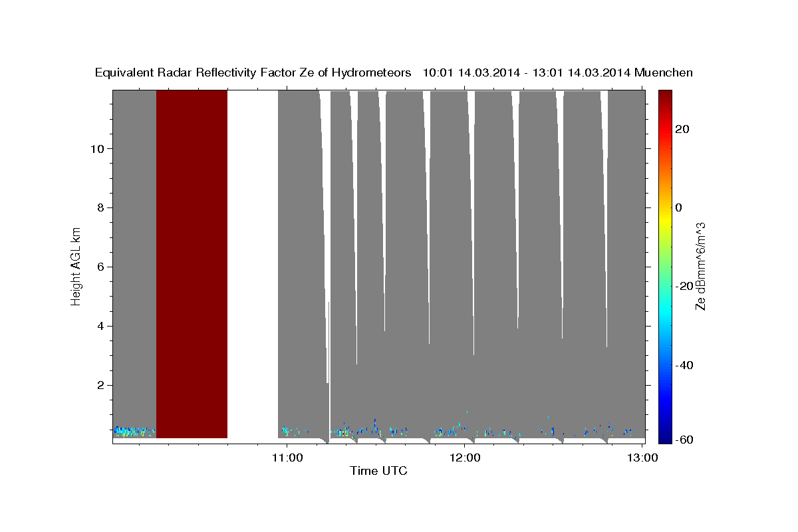Click the height tick label '4'

coord(101,326)
